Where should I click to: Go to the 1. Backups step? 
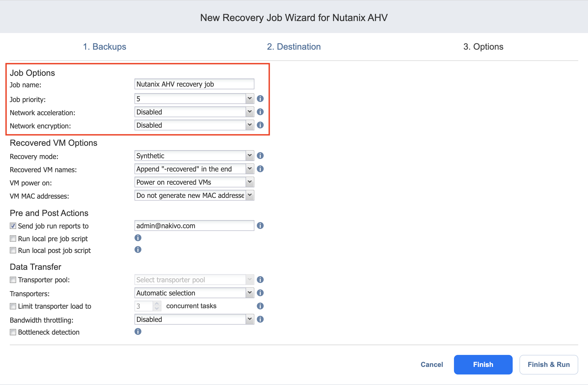[x=104, y=46]
